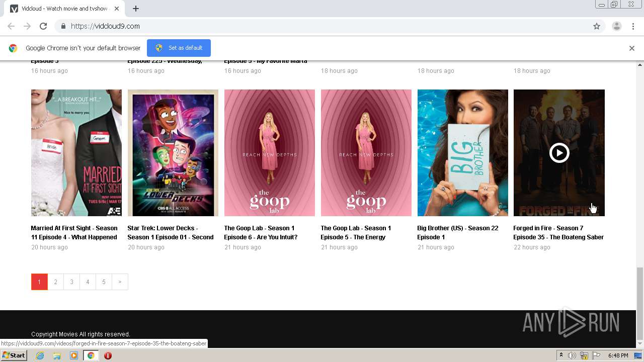Click the Action Center flag tray icon
Image resolution: width=644 pixels, height=362 pixels.
coord(596,355)
